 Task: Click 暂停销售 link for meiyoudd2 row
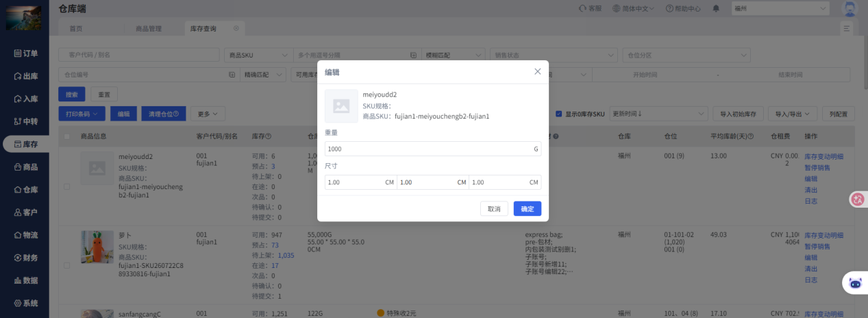(x=817, y=168)
